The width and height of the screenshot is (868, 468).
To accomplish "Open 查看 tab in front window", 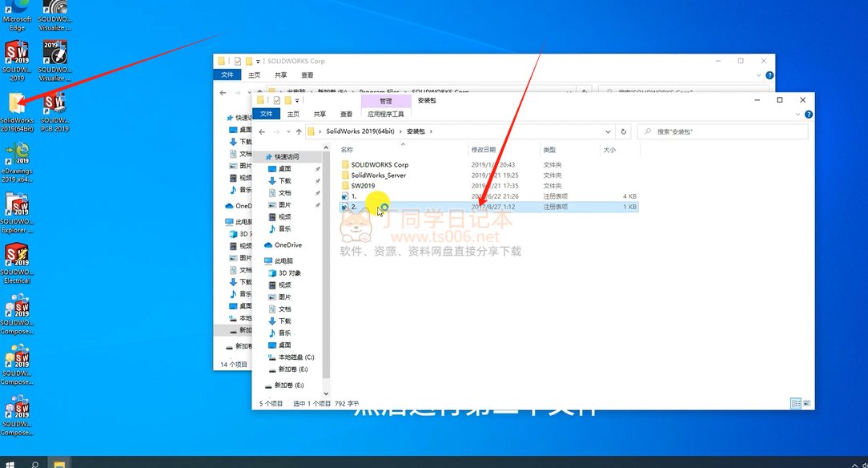I will coord(347,114).
